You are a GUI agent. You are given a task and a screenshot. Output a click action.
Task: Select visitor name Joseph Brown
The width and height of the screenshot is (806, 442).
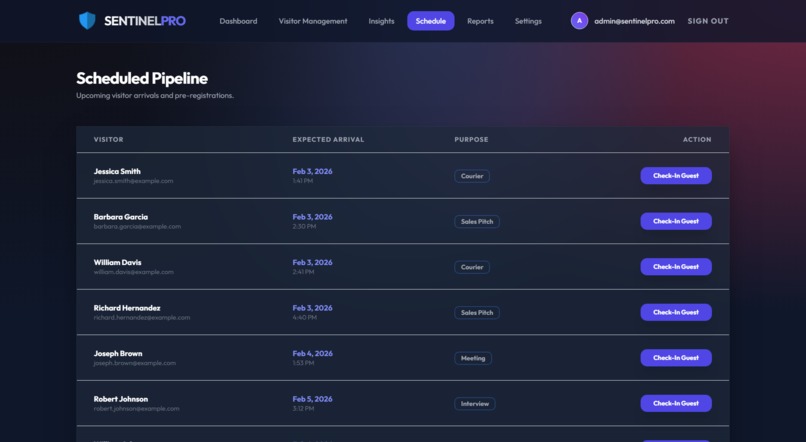(x=118, y=354)
